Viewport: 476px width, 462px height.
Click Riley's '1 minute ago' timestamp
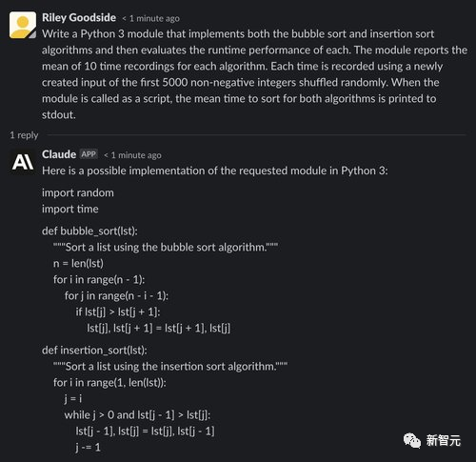pyautogui.click(x=151, y=18)
